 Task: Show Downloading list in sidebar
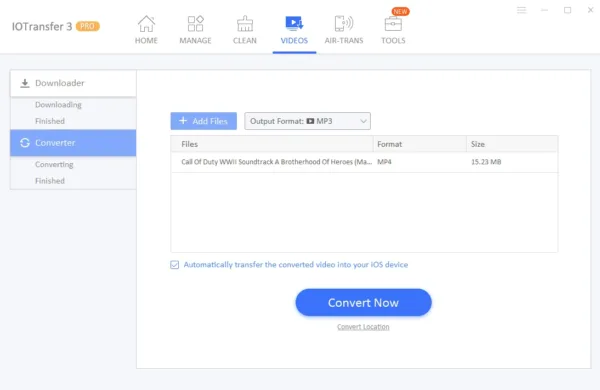coord(58,104)
